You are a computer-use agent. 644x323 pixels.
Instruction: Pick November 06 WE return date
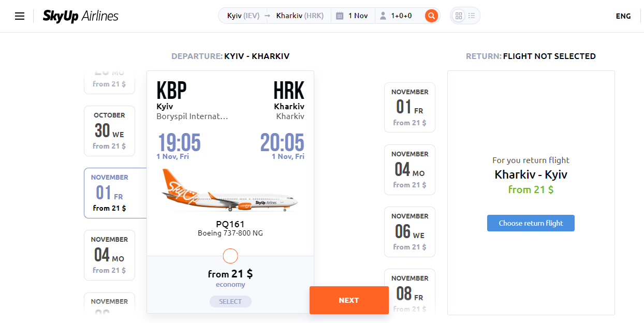[409, 232]
